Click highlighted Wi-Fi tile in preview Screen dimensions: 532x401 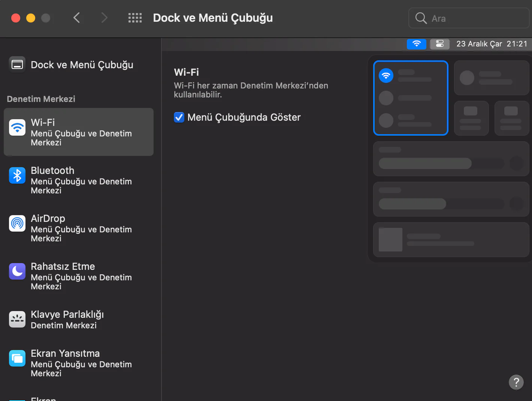411,98
